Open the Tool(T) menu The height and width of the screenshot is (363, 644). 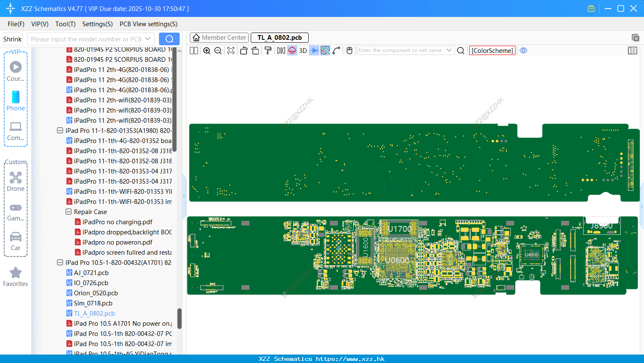(66, 24)
